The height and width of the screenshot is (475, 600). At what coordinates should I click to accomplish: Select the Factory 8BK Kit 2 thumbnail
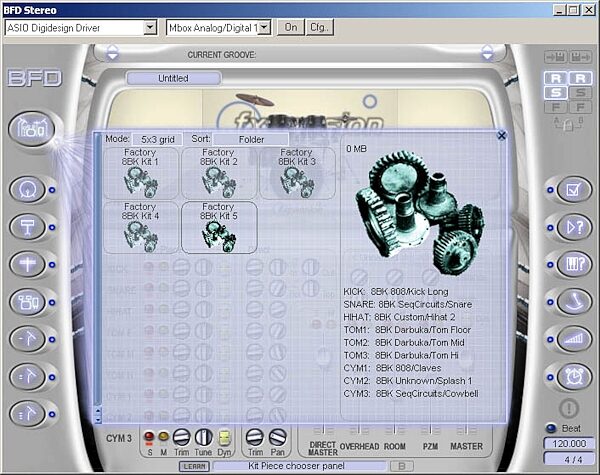219,173
